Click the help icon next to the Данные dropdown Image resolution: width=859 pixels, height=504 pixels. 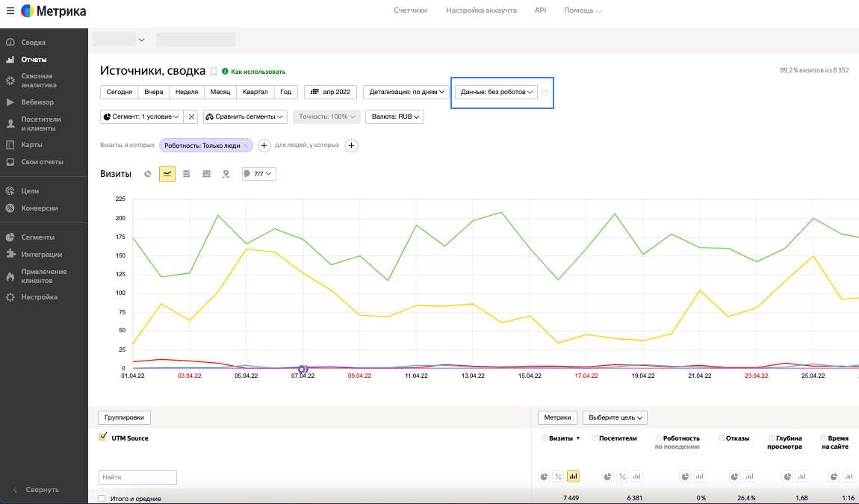pyautogui.click(x=545, y=93)
